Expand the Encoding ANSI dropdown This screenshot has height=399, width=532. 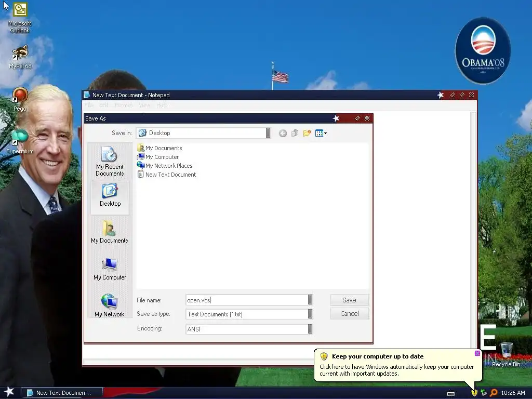coord(310,329)
